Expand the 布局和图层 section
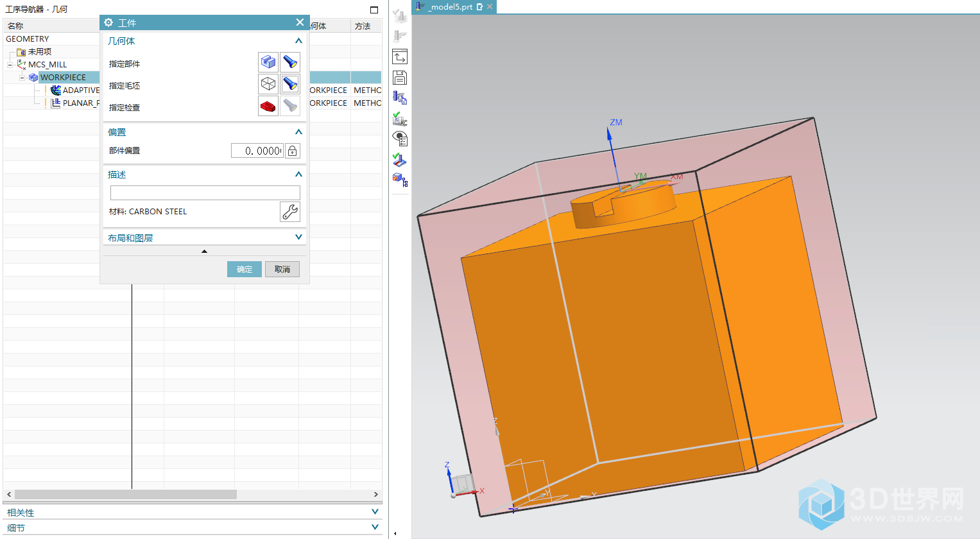Viewport: 980px width, 539px height. point(298,237)
